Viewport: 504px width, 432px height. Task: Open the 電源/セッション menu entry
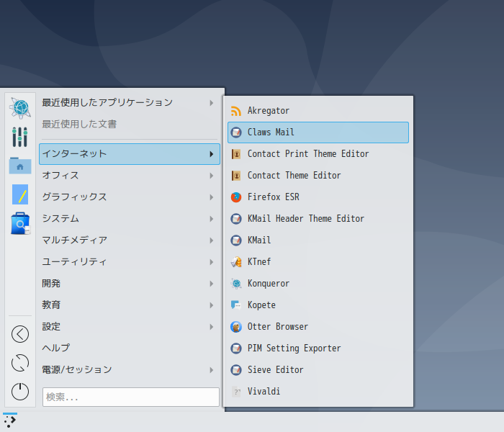tap(130, 370)
